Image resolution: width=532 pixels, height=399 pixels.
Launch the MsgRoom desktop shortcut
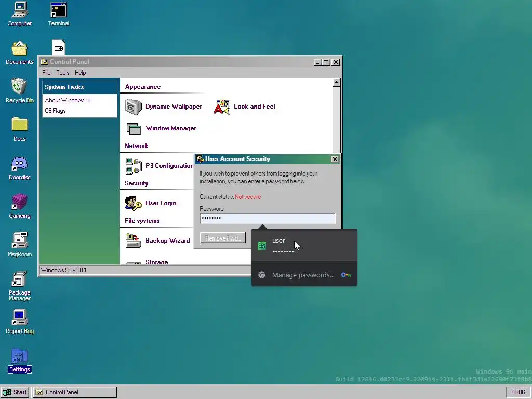pos(19,245)
